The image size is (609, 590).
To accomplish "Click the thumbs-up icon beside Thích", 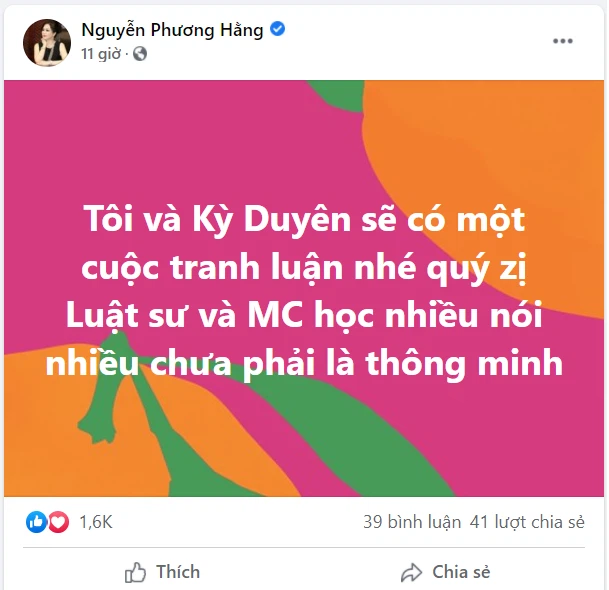I will 135,572.
